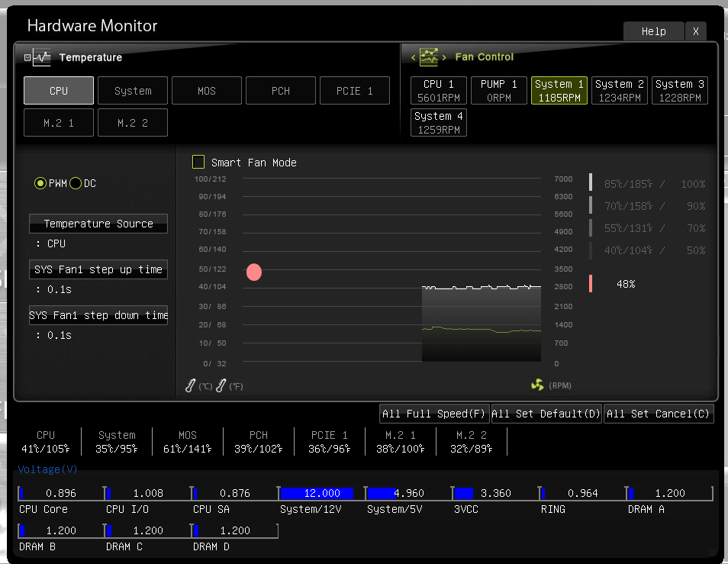The image size is (728, 564).
Task: Click the 3VCC 3.360 voltage bar
Action: (x=496, y=493)
